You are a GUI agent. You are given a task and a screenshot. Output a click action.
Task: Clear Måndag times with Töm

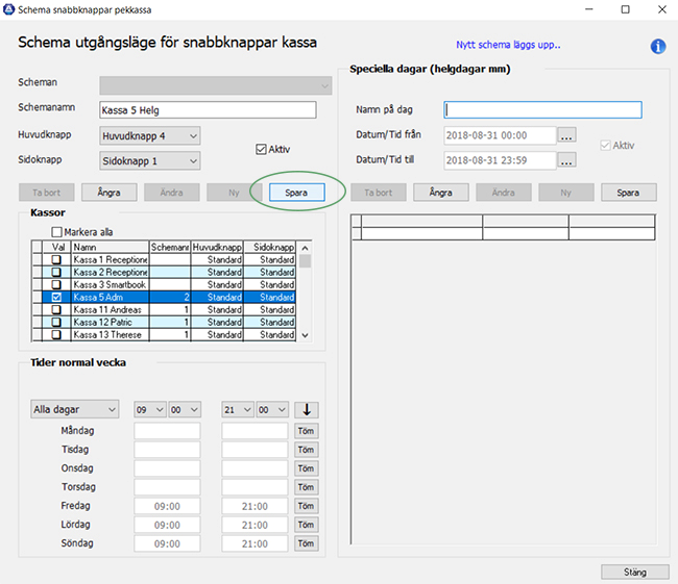point(306,431)
